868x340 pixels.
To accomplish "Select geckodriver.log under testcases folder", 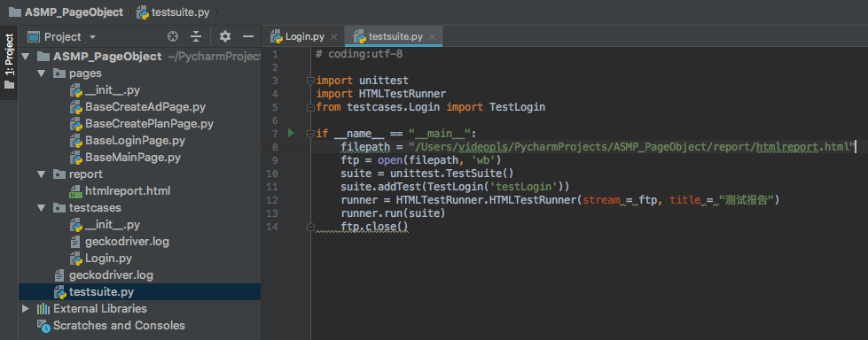I will point(128,242).
